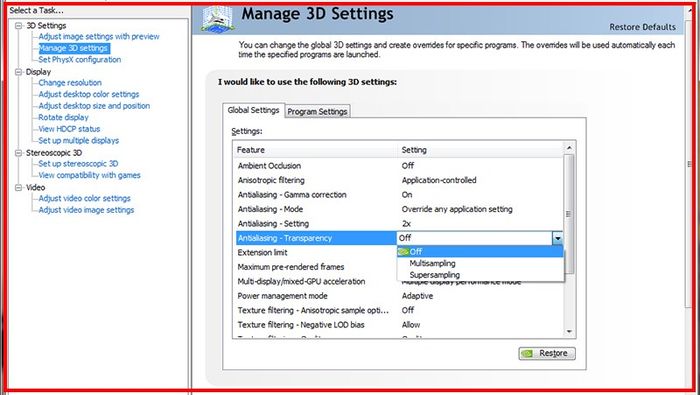
Task: Select Texture filtering - Negative LOD bias row
Action: click(399, 325)
